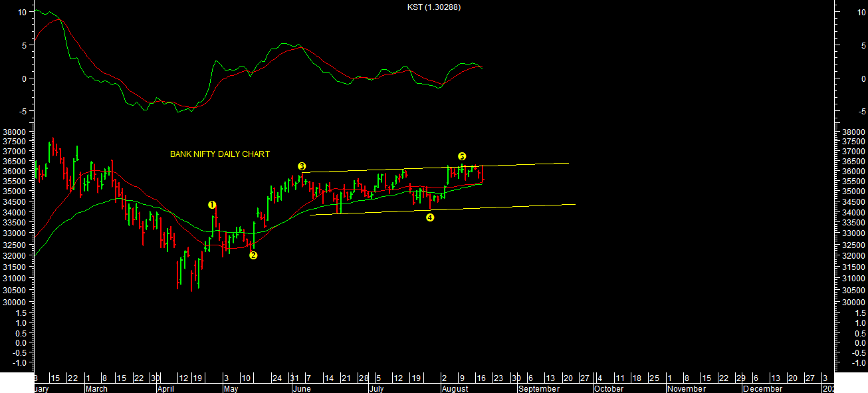The width and height of the screenshot is (868, 393).
Task: Select the BANK NIFTY DAILY CHART text label
Action: click(220, 154)
